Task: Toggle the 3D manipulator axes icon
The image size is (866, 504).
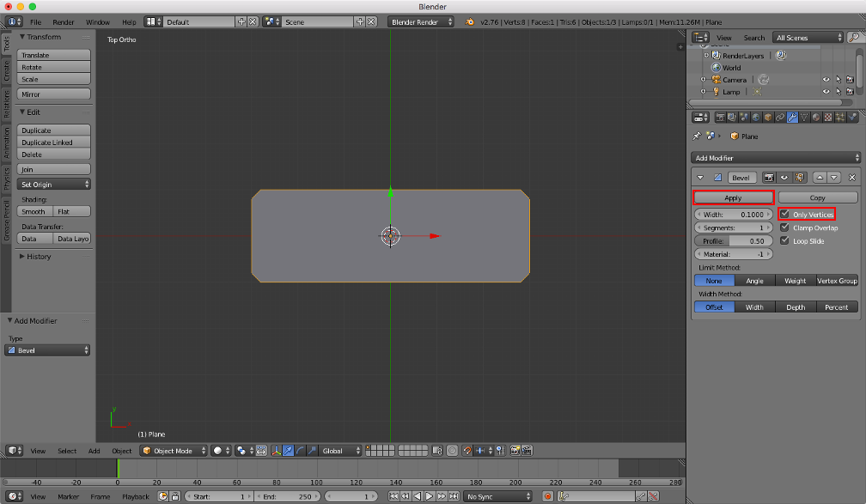Action: point(276,451)
